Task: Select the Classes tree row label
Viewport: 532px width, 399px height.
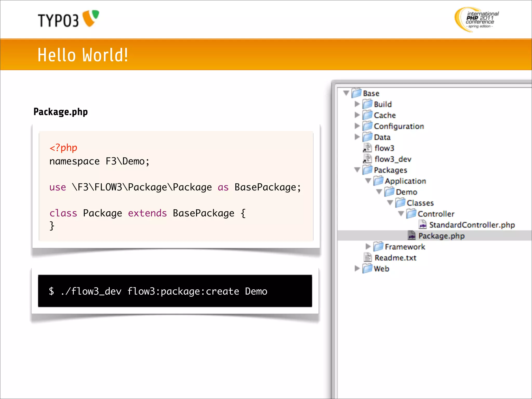Action: (420, 203)
